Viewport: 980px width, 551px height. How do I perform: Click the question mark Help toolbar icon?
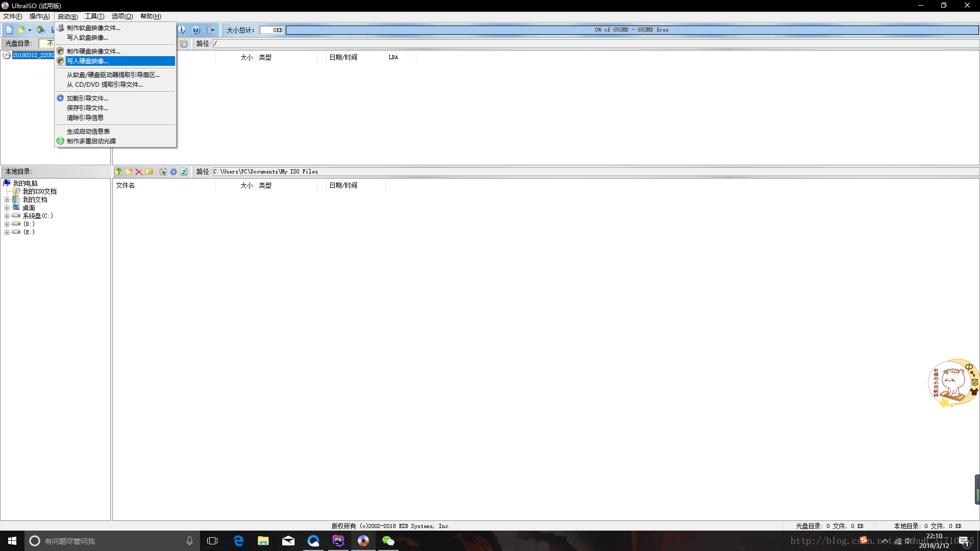(196, 30)
